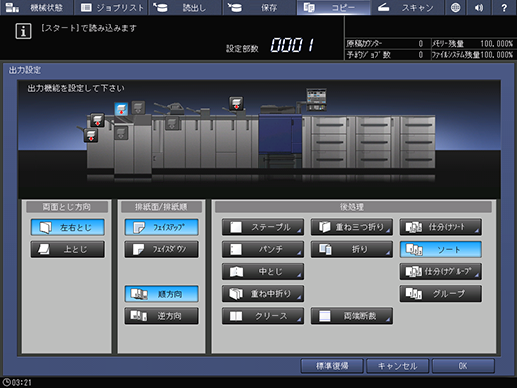The width and height of the screenshot is (517, 388).
Task: Toggle グループ finishing mode
Action: [x=441, y=294]
